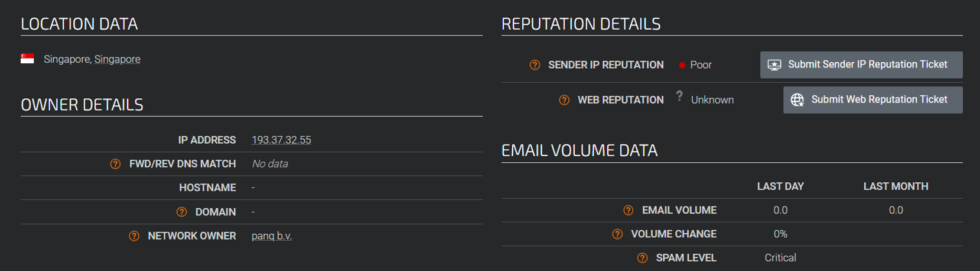Viewport: 980px width, 271px height.
Task: Open the underlined Singapore location link
Action: 117,59
